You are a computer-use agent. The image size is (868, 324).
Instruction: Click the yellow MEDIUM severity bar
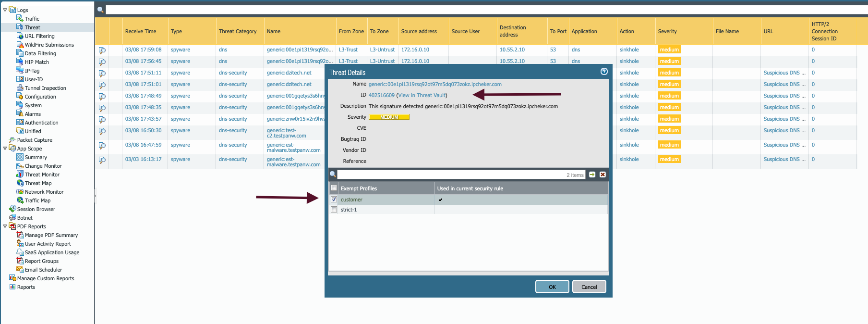(x=389, y=117)
